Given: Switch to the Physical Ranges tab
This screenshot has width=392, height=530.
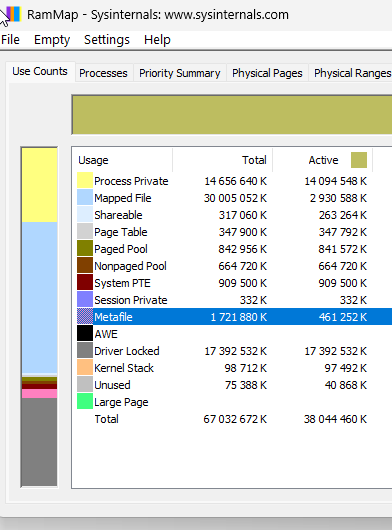Looking at the screenshot, I should tap(352, 73).
